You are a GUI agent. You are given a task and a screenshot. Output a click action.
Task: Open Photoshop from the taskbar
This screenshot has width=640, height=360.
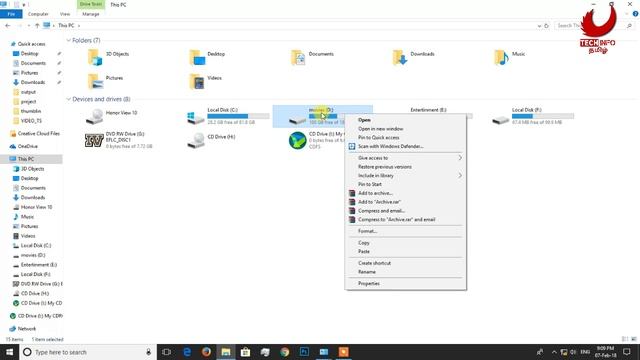(304, 352)
